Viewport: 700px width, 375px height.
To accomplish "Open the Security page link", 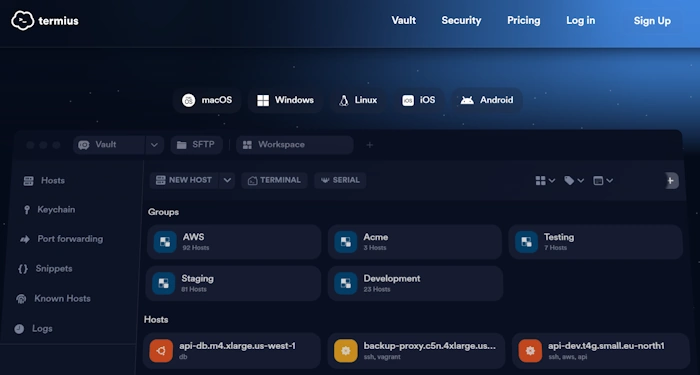I will (x=461, y=21).
